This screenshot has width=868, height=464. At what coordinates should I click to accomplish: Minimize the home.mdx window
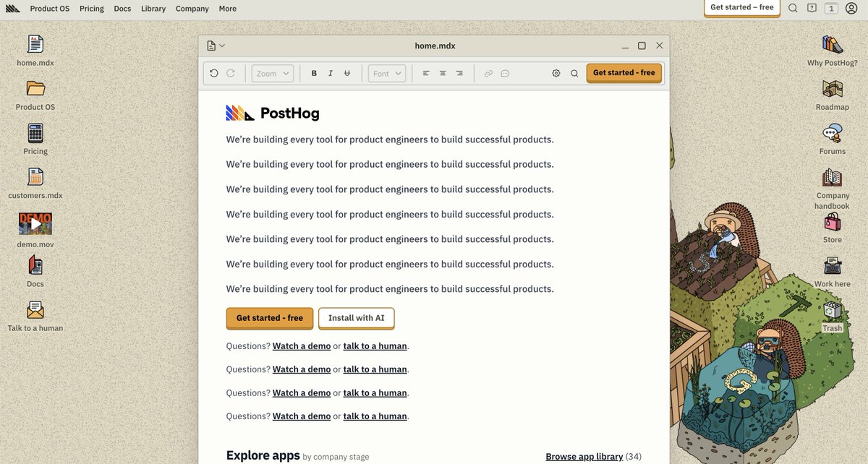tap(625, 46)
